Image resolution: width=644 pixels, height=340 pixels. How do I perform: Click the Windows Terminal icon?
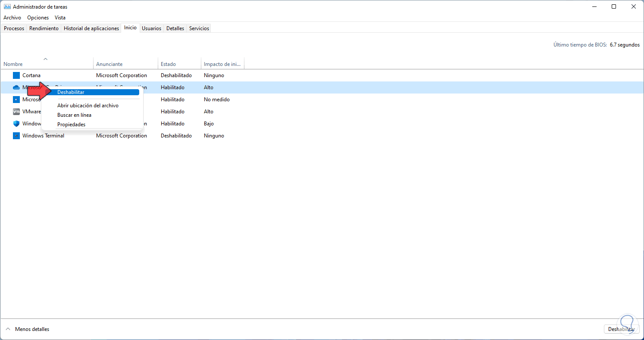pyautogui.click(x=16, y=136)
